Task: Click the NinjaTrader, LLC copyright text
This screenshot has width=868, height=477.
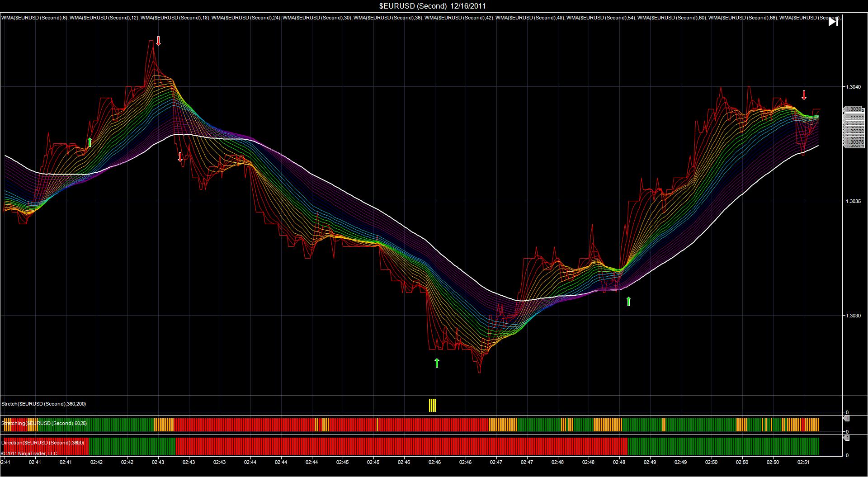Action: coord(29,453)
